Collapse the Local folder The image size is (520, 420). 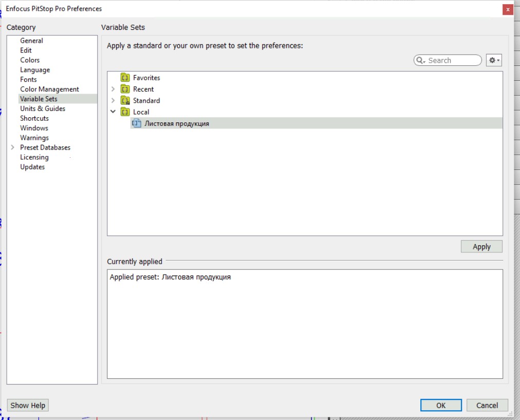[x=113, y=112]
